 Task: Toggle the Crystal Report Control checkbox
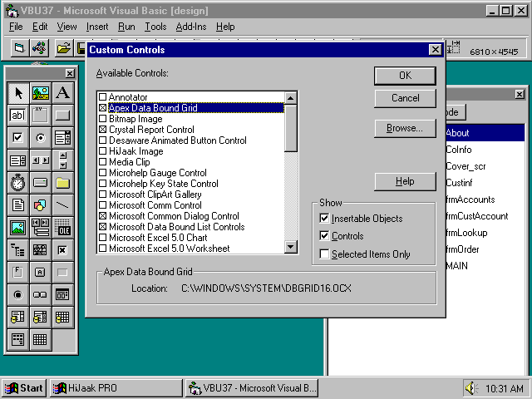[103, 130]
